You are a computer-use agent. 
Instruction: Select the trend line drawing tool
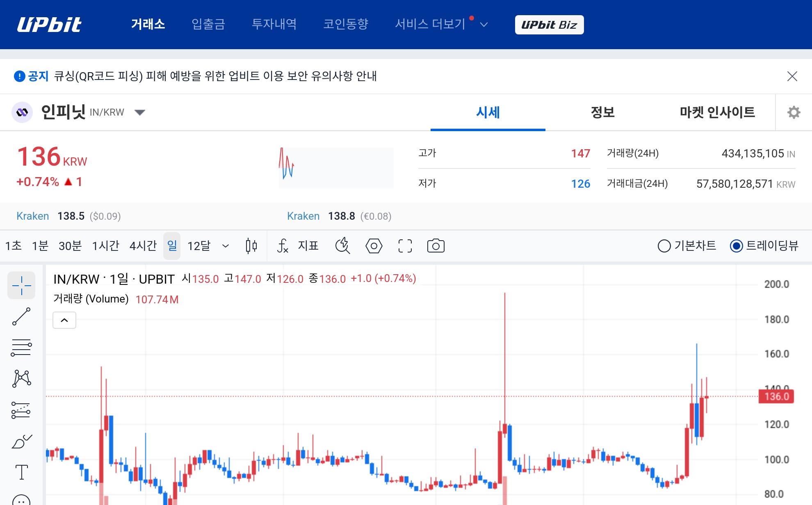(21, 316)
